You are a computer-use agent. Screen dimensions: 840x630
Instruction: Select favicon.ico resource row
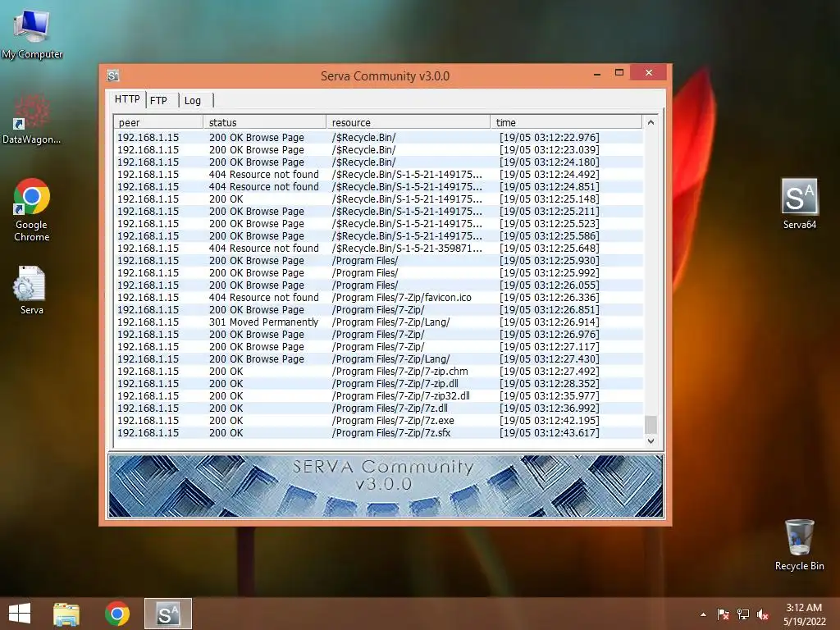(x=379, y=297)
